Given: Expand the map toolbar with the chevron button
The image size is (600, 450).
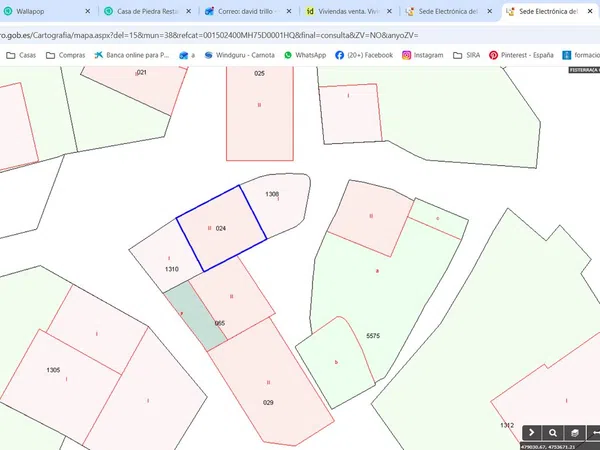Looking at the screenshot, I should [x=532, y=433].
